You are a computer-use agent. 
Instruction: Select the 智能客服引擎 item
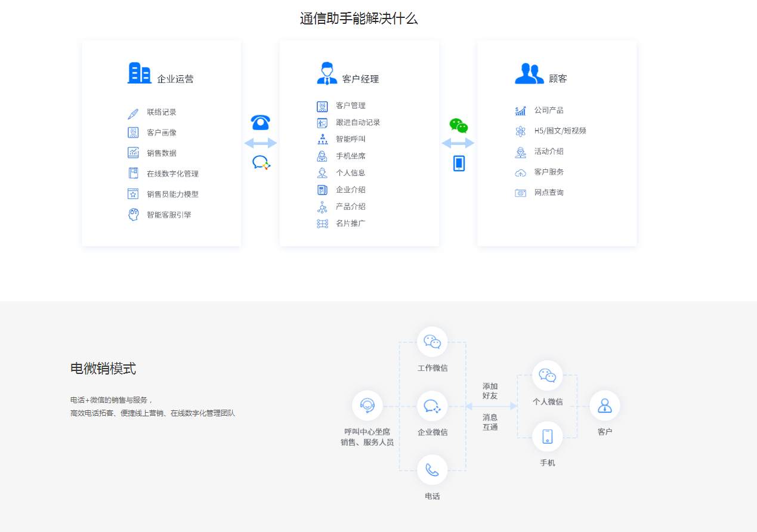[169, 215]
